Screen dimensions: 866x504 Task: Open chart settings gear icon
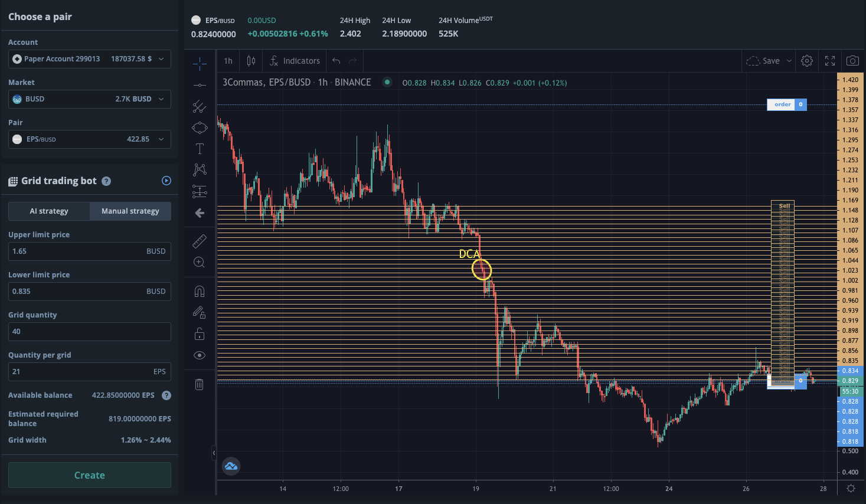(x=807, y=61)
